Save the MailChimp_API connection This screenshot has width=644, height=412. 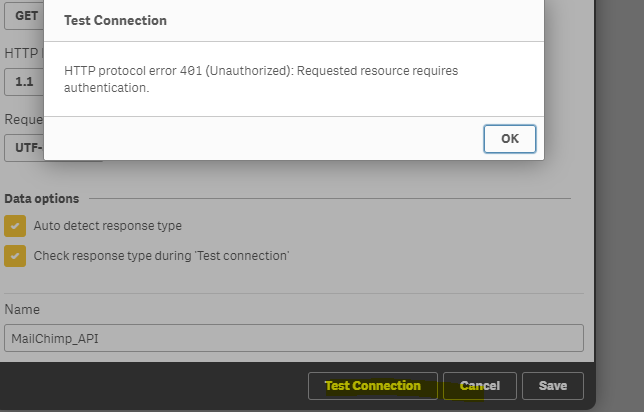pyautogui.click(x=553, y=386)
